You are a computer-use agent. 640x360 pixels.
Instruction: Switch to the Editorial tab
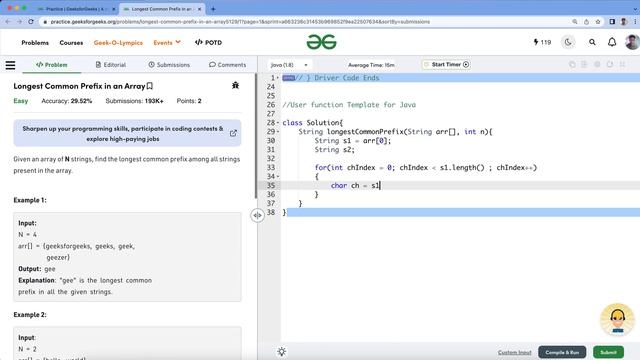tap(111, 64)
